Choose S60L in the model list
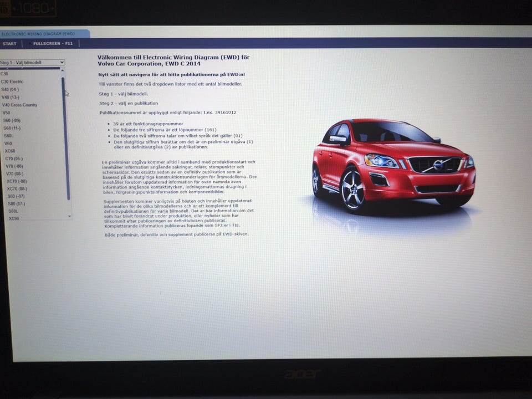Viewport: 532px width, 399px height. [9, 136]
